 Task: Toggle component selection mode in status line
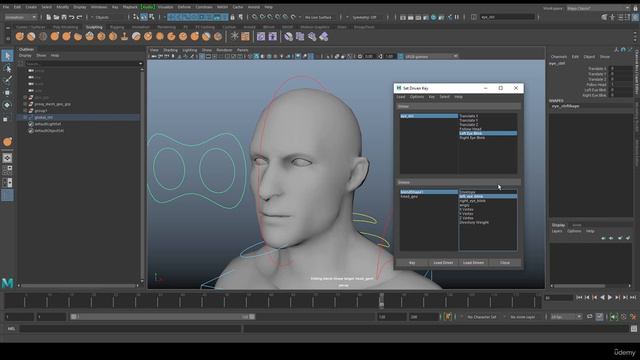151,17
